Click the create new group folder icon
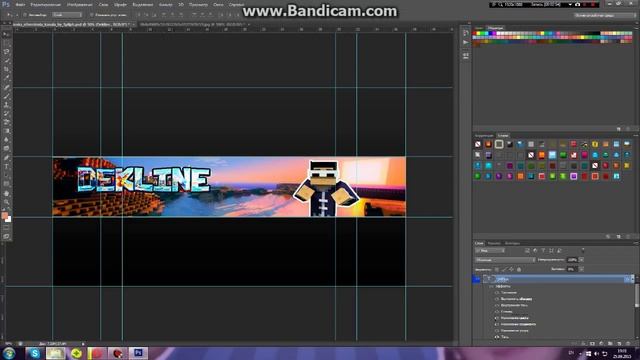Screen dimensions: 640x360 [610, 344]
